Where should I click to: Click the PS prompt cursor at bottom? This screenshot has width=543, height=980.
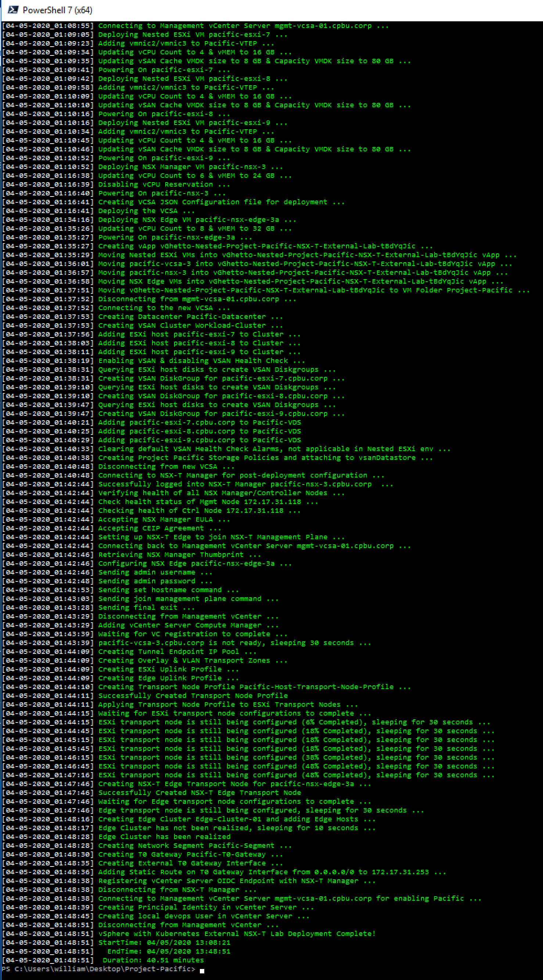coord(202,970)
